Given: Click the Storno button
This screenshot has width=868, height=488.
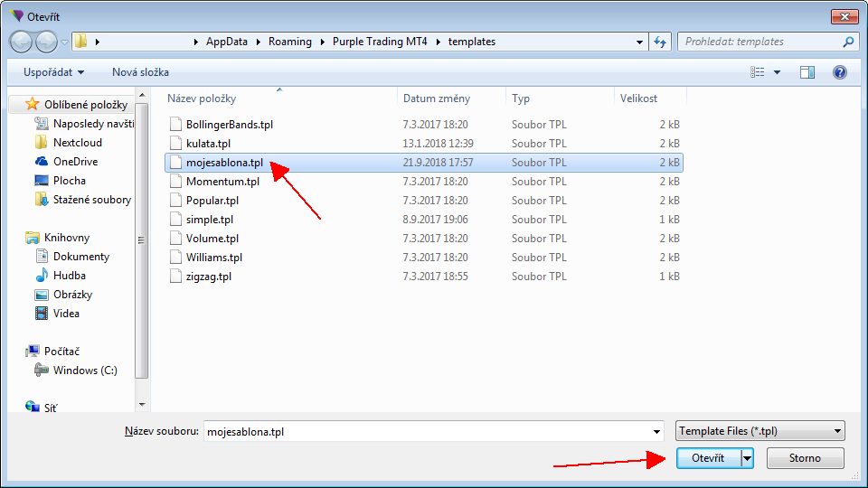Looking at the screenshot, I should click(x=805, y=458).
